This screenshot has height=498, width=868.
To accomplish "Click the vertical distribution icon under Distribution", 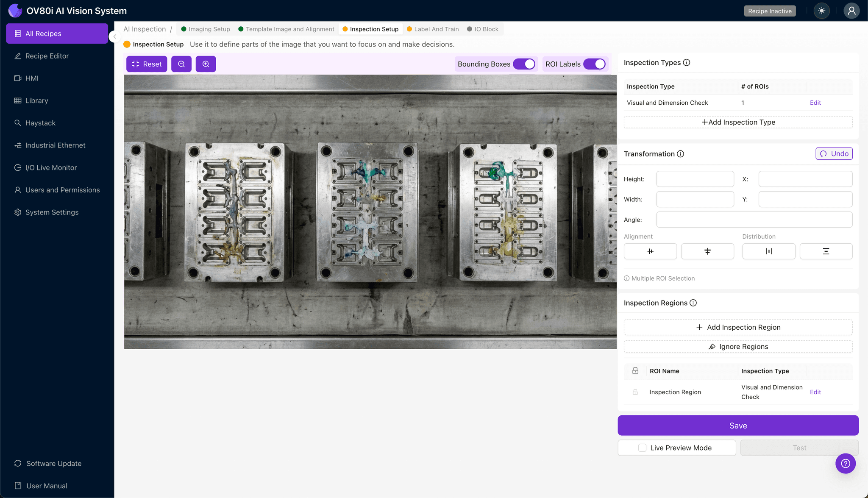I will click(826, 251).
